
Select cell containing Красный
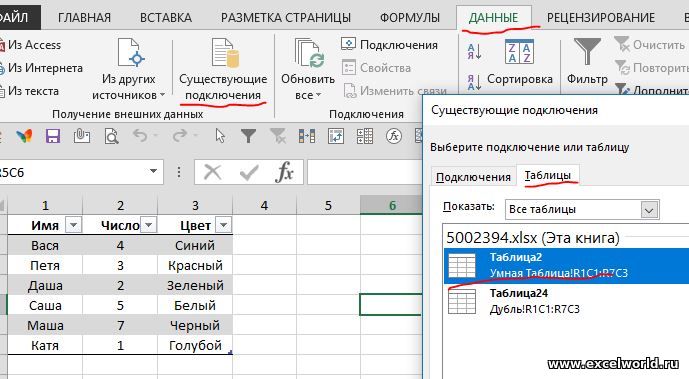tap(195, 265)
